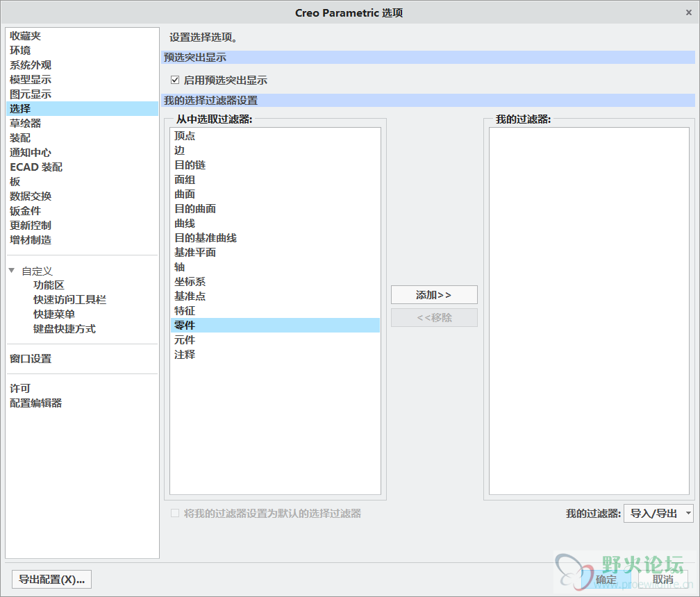Image resolution: width=700 pixels, height=597 pixels.
Task: Select the 曲面 filter
Action: pos(275,194)
